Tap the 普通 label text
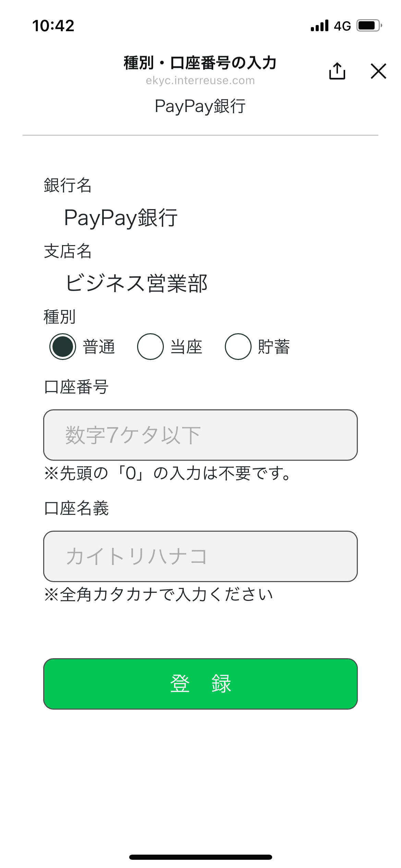Viewport: 401px width, 868px height. point(99,347)
